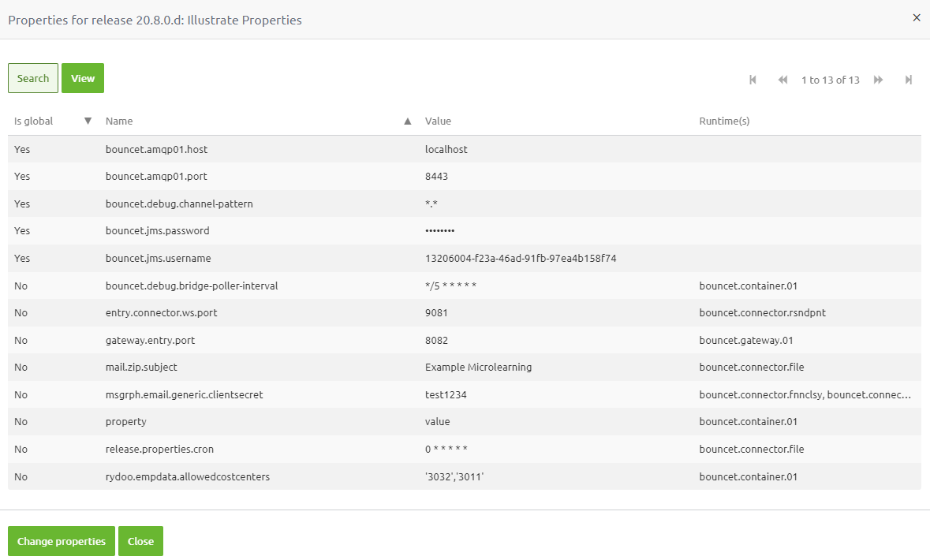Viewport: 930px width, 560px height.
Task: Click the ascending sort triangle on Name
Action: point(408,121)
